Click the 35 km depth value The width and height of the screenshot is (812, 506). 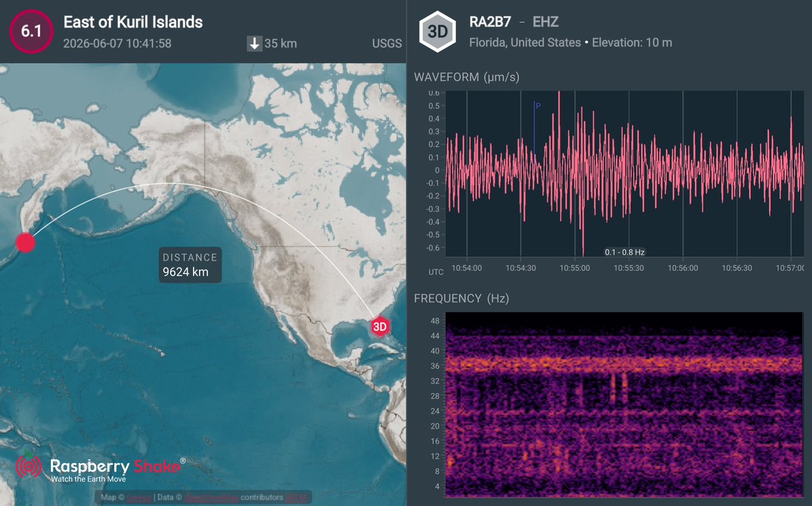pos(280,43)
